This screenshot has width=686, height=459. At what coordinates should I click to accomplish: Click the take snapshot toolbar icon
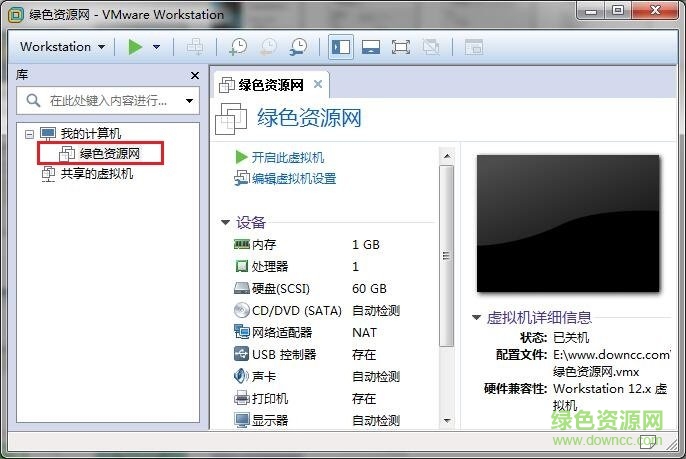pyautogui.click(x=238, y=47)
